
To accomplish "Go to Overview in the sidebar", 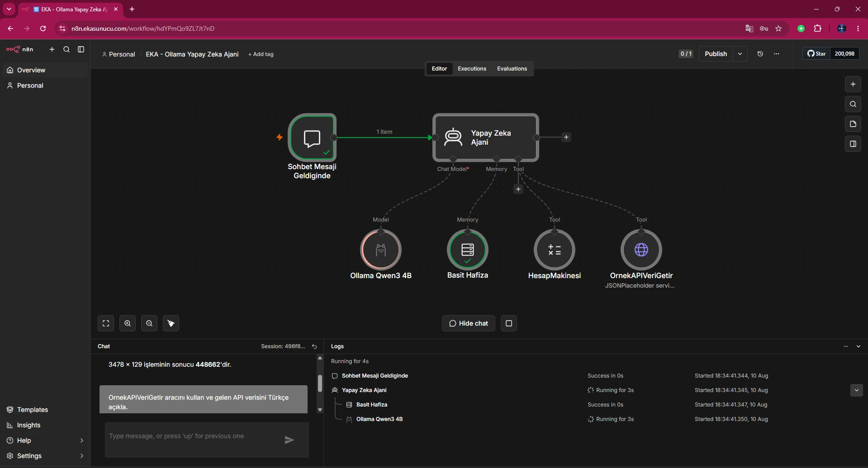I will (x=45, y=70).
